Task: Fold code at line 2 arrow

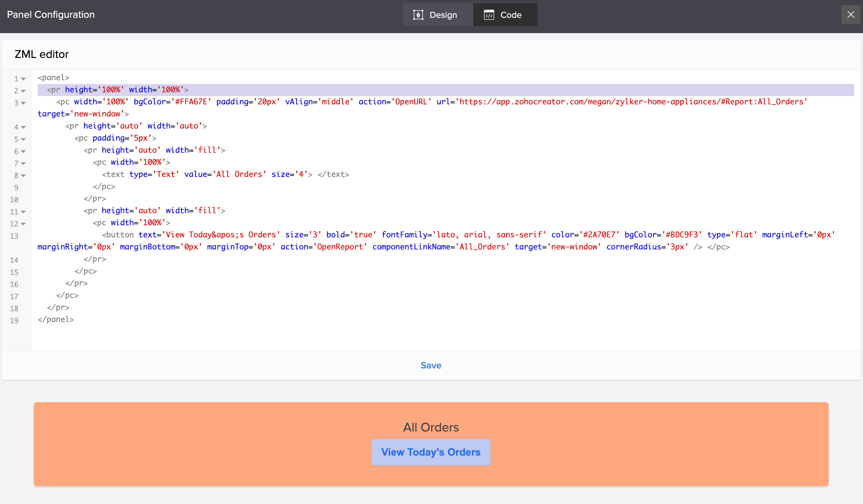Action: 23,91
